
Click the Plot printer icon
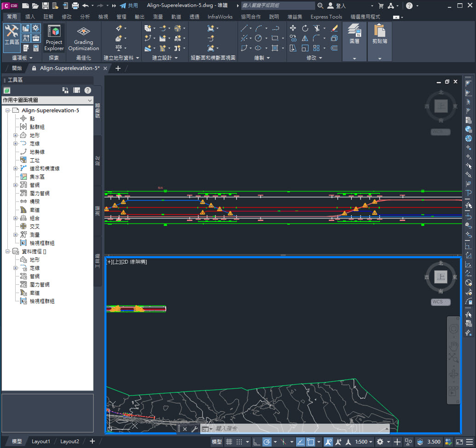(75, 6)
